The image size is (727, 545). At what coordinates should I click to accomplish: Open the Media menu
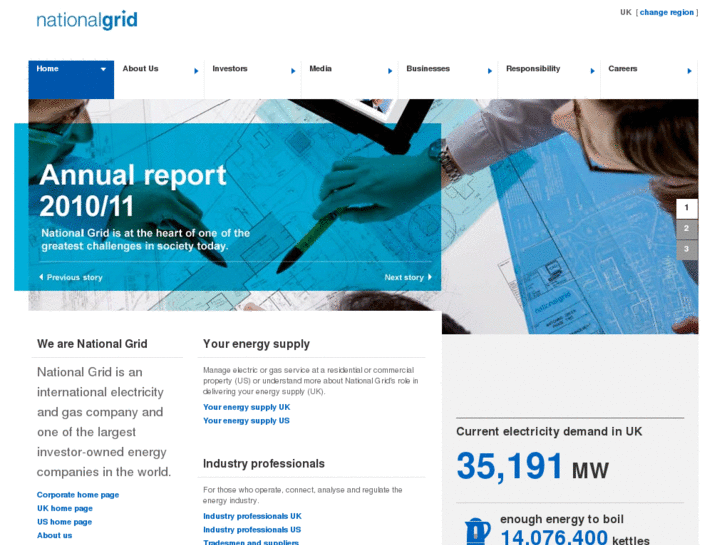(320, 69)
